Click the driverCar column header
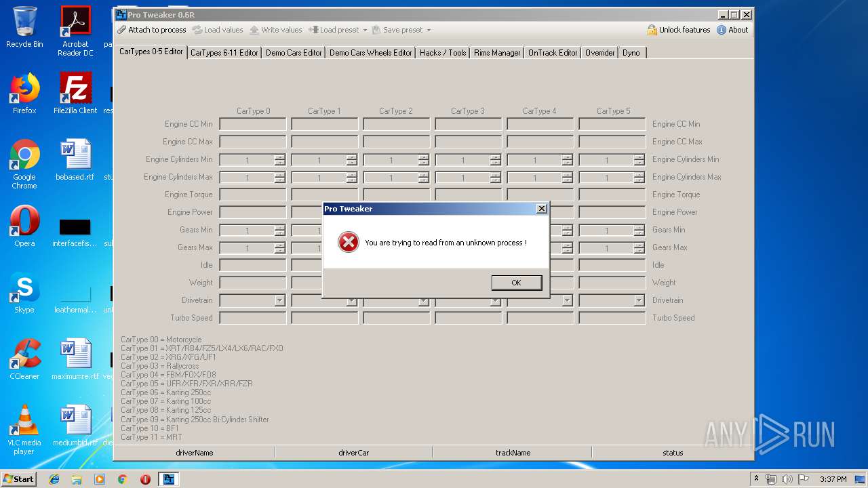This screenshot has height=488, width=868. pos(353,453)
